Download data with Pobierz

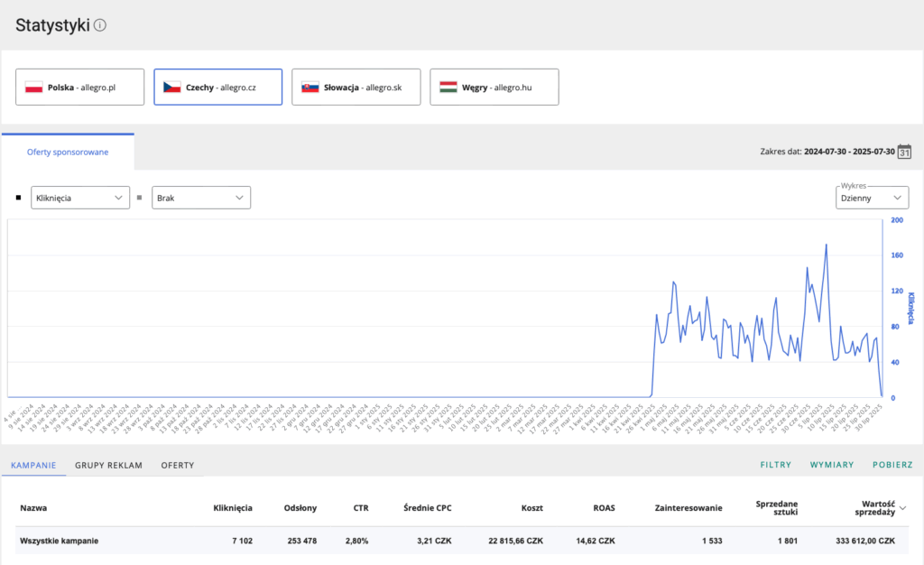pos(892,465)
